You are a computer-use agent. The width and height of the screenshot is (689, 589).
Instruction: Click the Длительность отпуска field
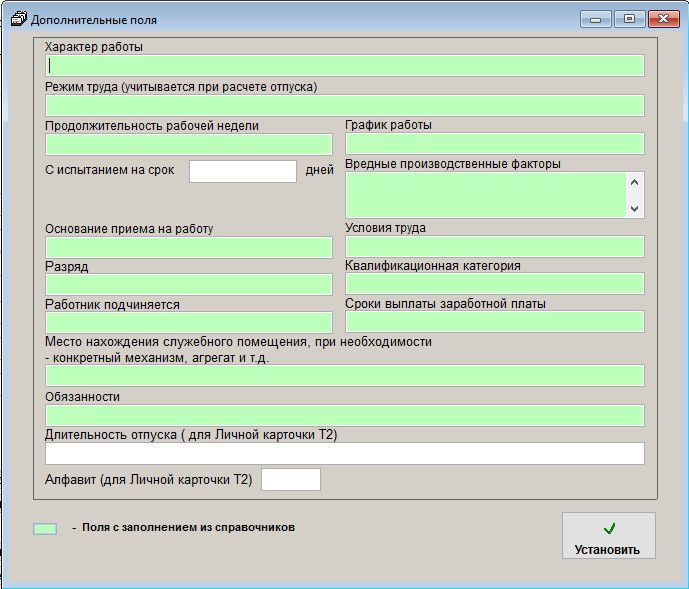point(344,454)
